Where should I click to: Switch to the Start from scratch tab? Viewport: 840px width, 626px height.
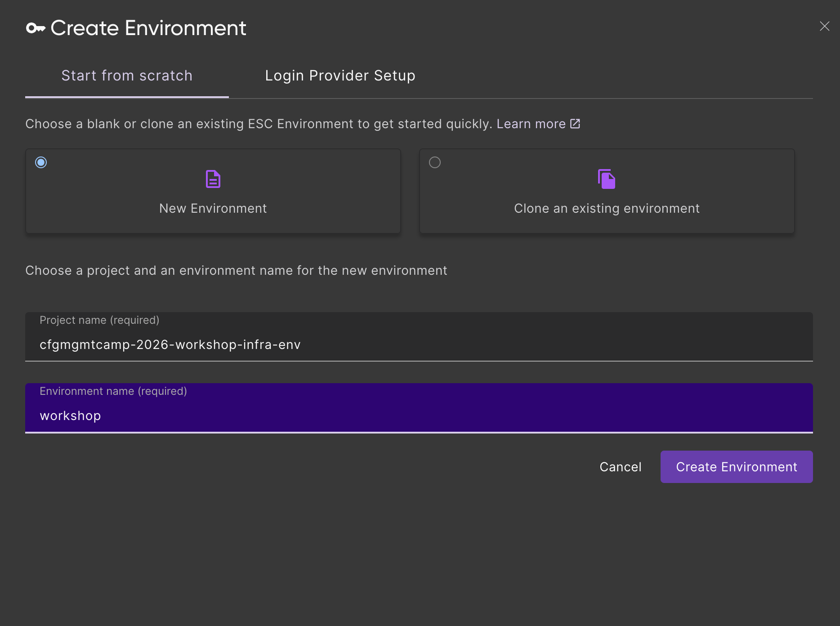[x=127, y=76]
